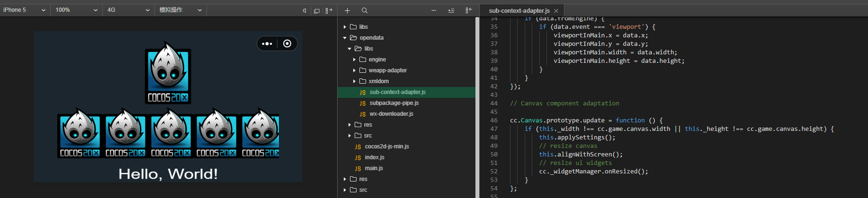Image resolution: width=868 pixels, height=198 pixels.
Task: Click the hide file tree panel icon
Action: pos(468,10)
